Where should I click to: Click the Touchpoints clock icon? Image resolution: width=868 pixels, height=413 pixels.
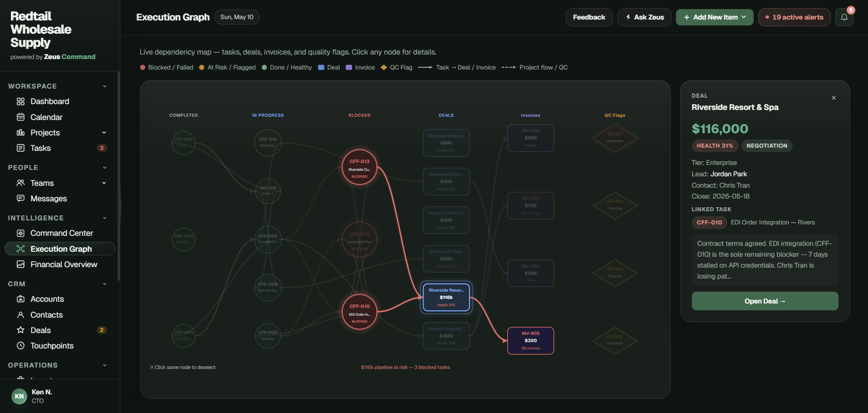tap(20, 346)
